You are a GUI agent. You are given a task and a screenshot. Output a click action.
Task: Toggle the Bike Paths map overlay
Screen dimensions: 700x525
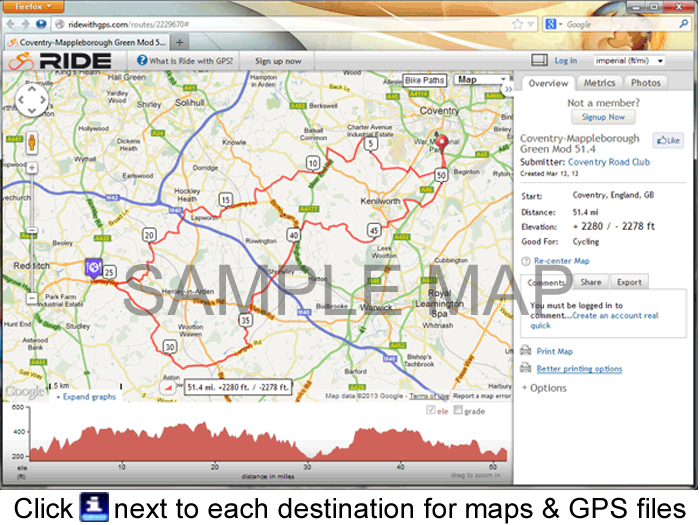[425, 80]
